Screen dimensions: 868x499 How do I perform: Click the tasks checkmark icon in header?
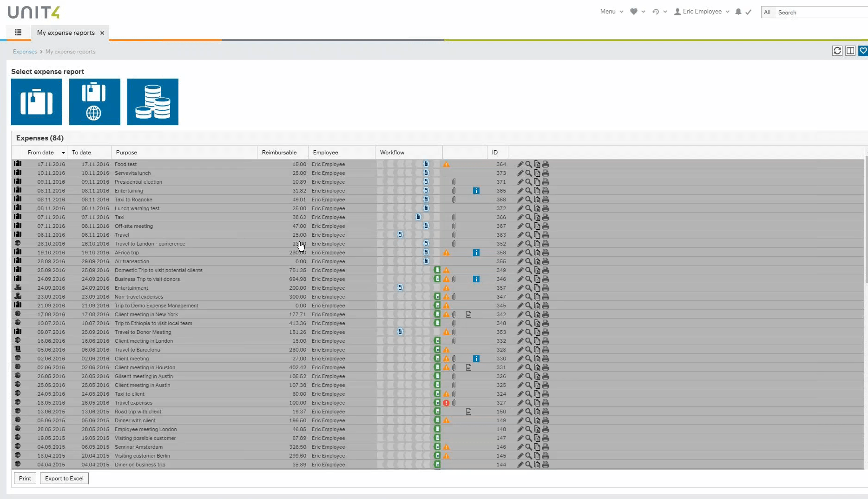(749, 12)
